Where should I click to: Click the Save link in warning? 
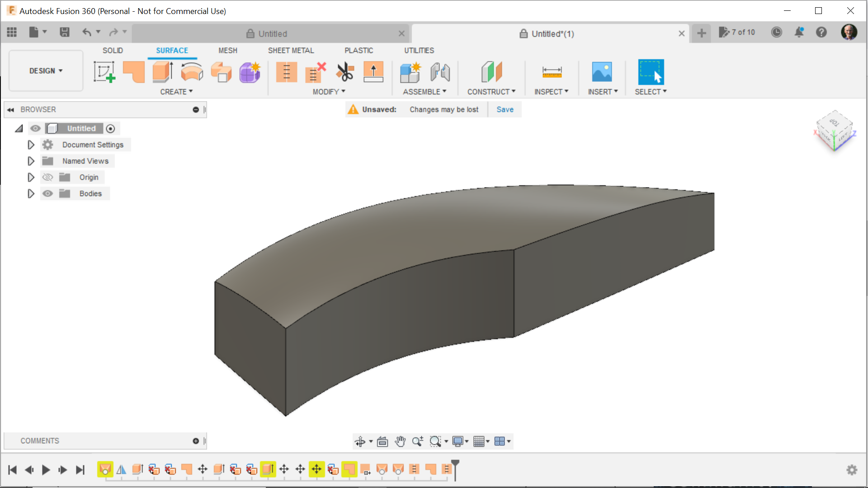(x=505, y=110)
